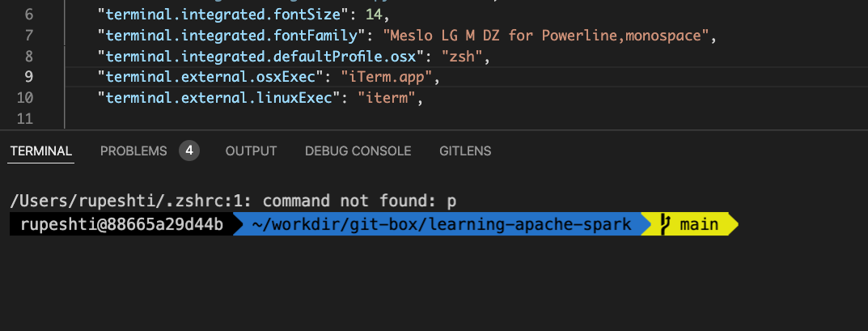The width and height of the screenshot is (868, 331).
Task: Click the terminal.external.linuxExec setting key
Action: pos(216,98)
